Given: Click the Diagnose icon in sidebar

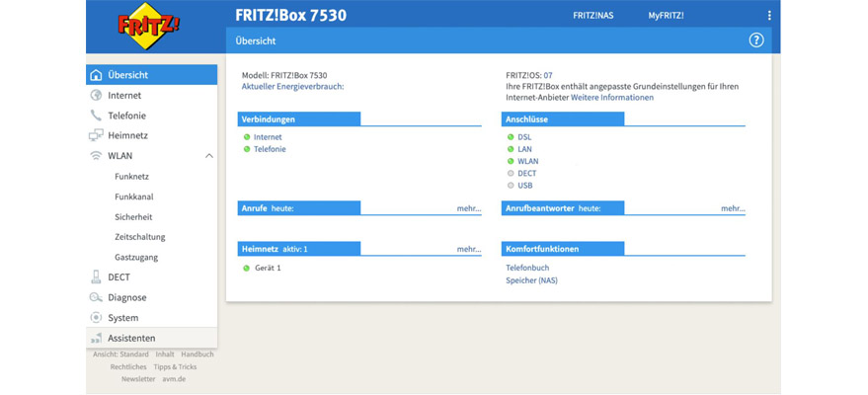Looking at the screenshot, I should click(96, 297).
